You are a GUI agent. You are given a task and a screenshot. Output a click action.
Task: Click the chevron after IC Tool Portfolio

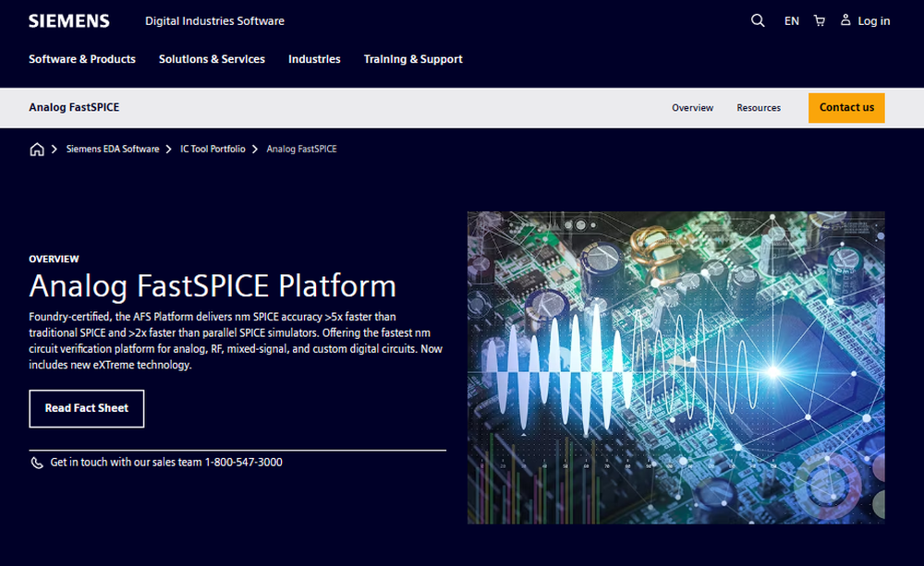point(255,149)
